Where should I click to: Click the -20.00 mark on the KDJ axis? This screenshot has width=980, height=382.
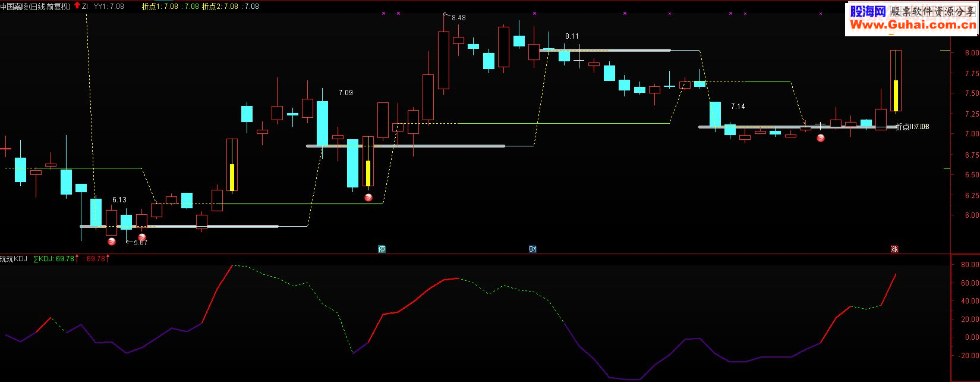pyautogui.click(x=970, y=356)
